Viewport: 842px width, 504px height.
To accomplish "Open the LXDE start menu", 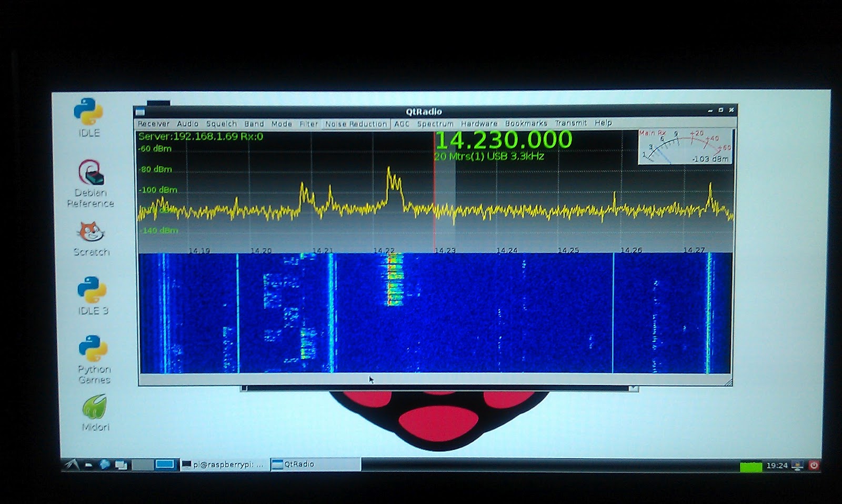I will [72, 464].
